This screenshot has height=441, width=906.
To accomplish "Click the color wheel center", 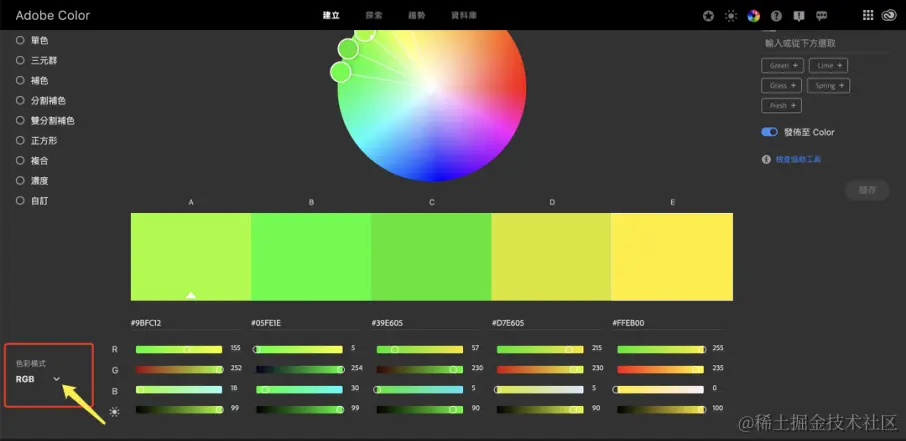I will point(432,87).
